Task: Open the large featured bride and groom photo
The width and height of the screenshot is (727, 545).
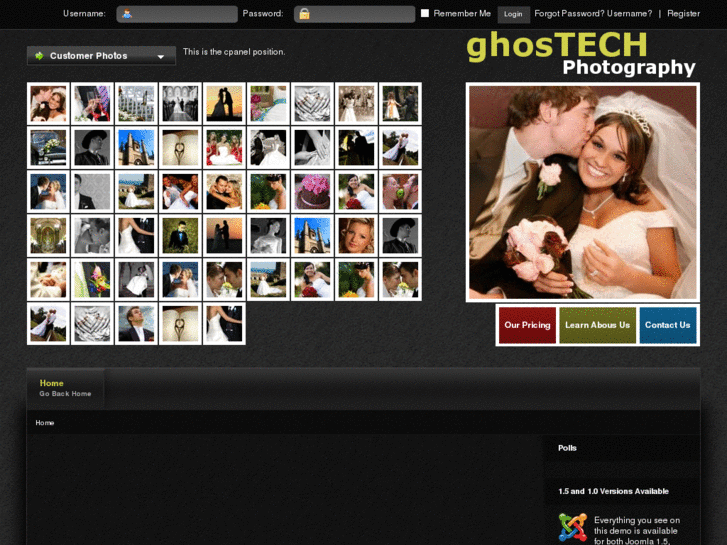Action: click(583, 192)
